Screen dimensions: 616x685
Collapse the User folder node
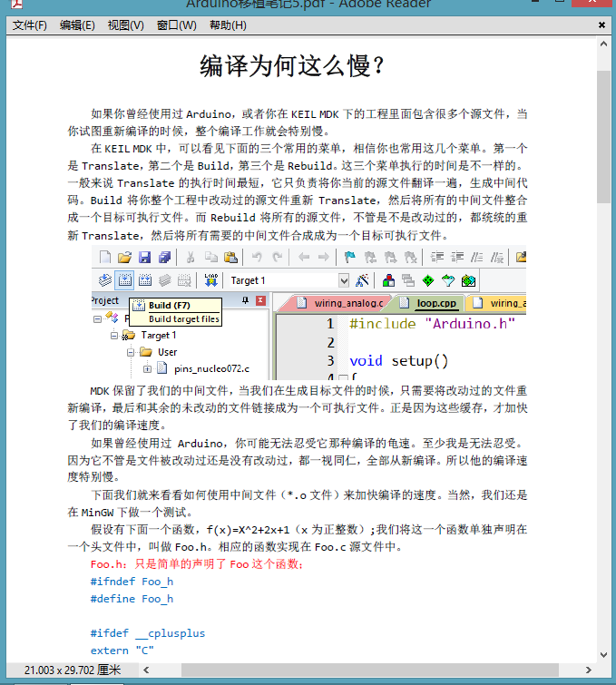click(x=131, y=352)
